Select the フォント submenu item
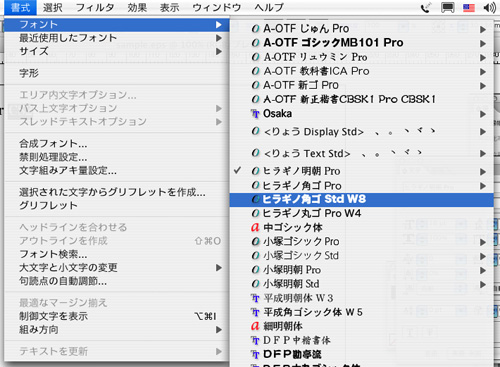Viewport: 500px width, 367px height. pyautogui.click(x=117, y=25)
